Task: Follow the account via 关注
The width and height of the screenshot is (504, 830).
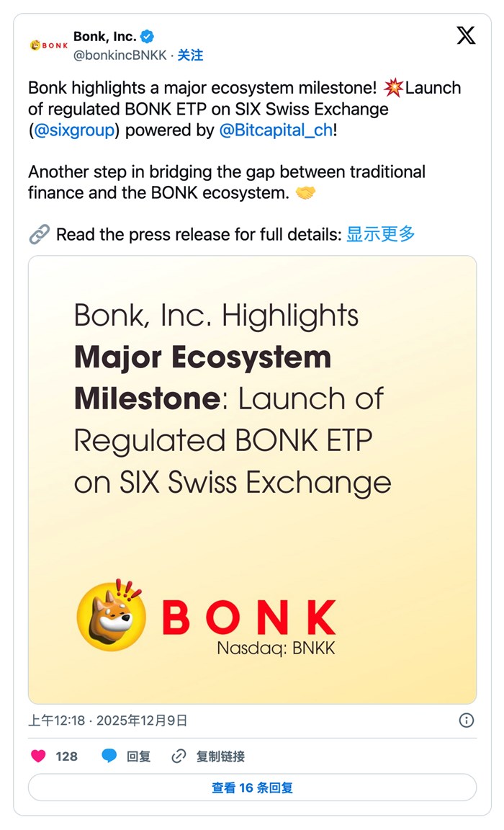Action: (x=191, y=55)
